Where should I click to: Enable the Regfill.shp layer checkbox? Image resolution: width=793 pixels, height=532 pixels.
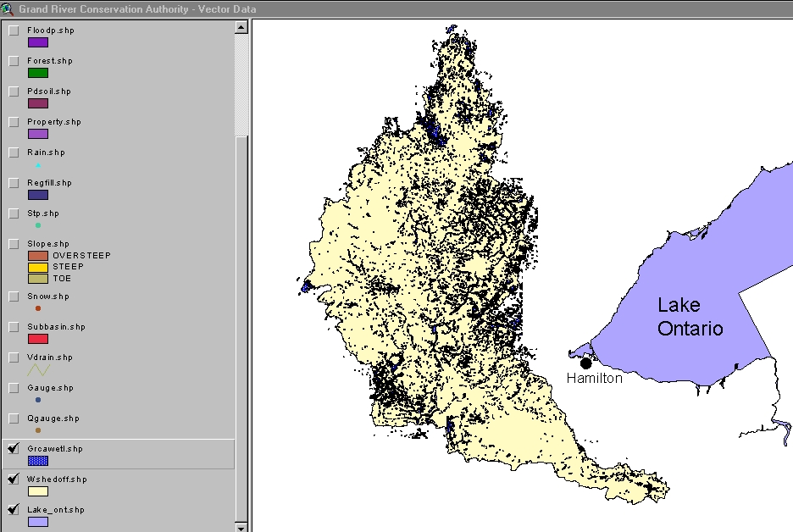pyautogui.click(x=14, y=183)
